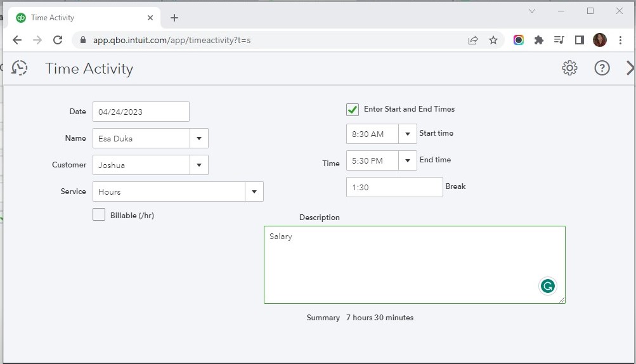The height and width of the screenshot is (364, 636).
Task: Click the Date input field
Action: coord(141,112)
